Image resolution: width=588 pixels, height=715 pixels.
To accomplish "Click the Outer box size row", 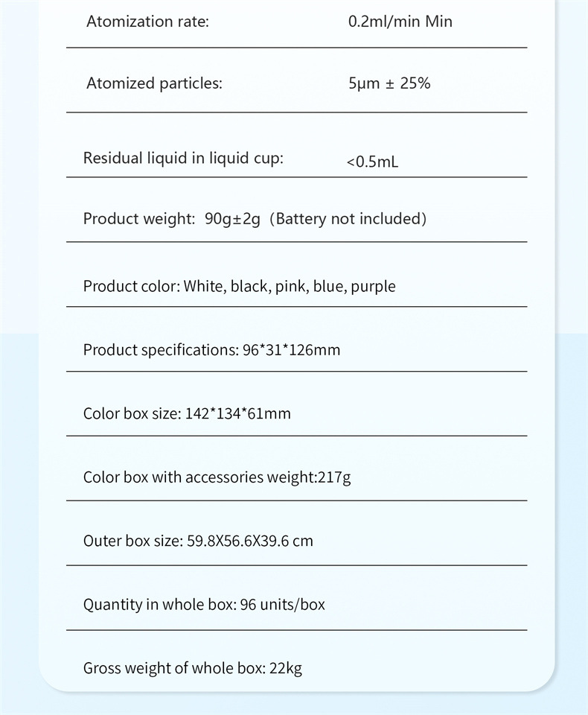I will [x=198, y=541].
